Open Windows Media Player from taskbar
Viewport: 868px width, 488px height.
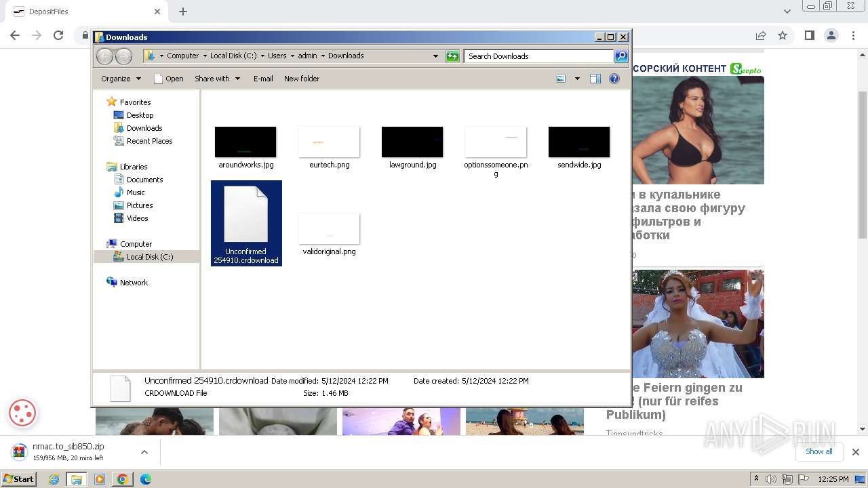(100, 479)
